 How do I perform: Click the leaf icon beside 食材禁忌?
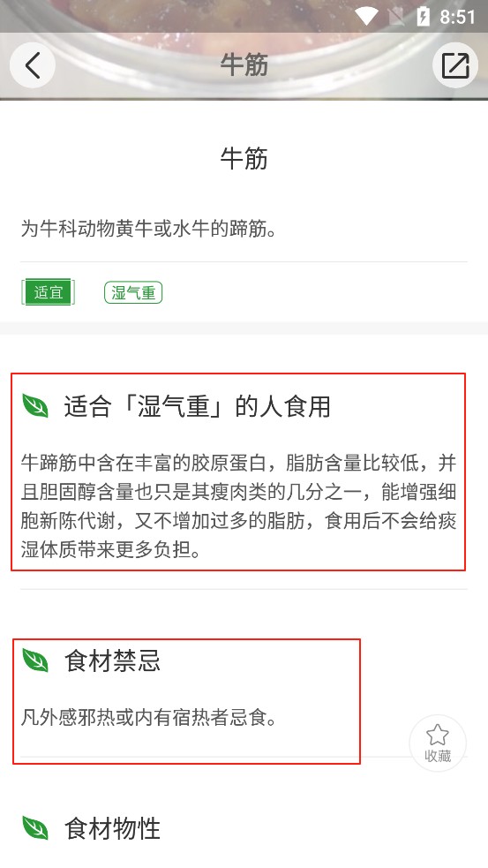coord(35,660)
